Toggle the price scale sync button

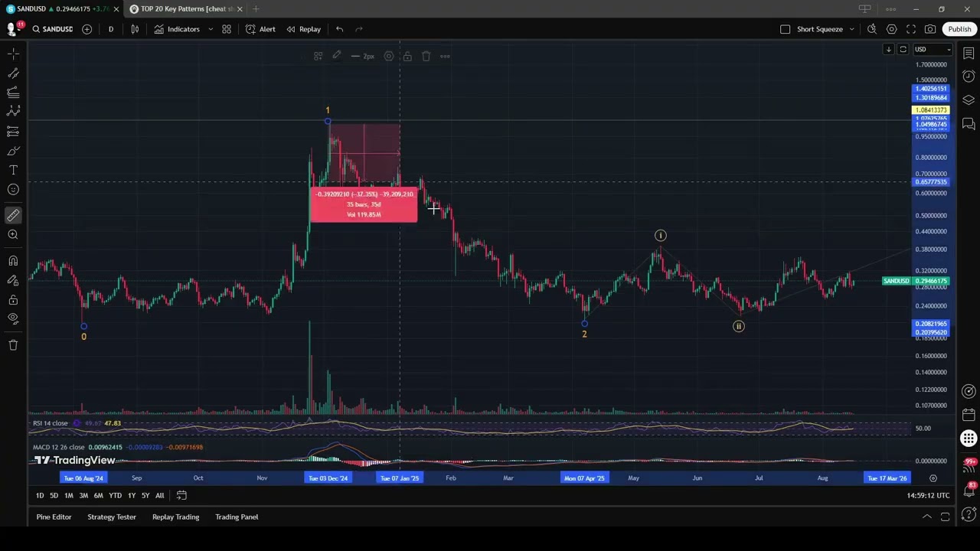[903, 50]
